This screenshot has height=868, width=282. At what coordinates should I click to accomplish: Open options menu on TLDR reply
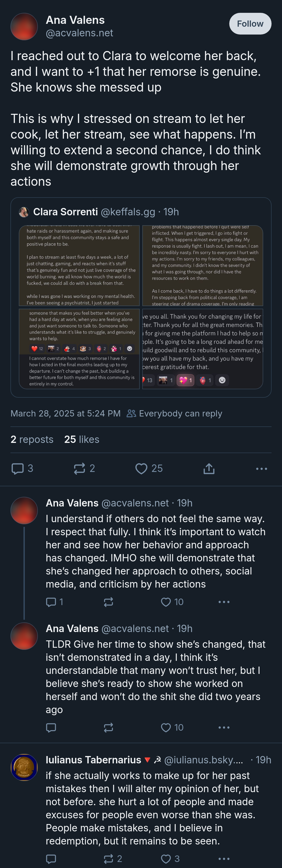click(x=224, y=728)
